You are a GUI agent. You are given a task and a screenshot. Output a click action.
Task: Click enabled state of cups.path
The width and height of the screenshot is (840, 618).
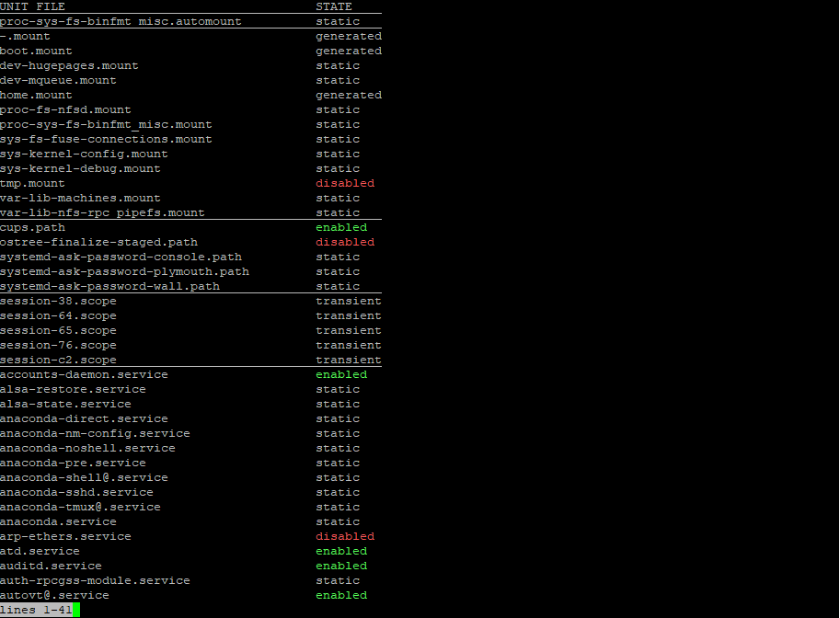pos(341,227)
